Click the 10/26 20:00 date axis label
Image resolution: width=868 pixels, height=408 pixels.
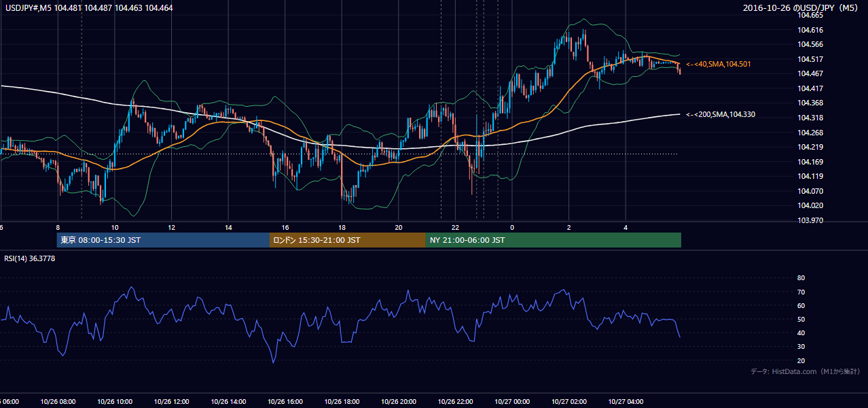pos(399,402)
